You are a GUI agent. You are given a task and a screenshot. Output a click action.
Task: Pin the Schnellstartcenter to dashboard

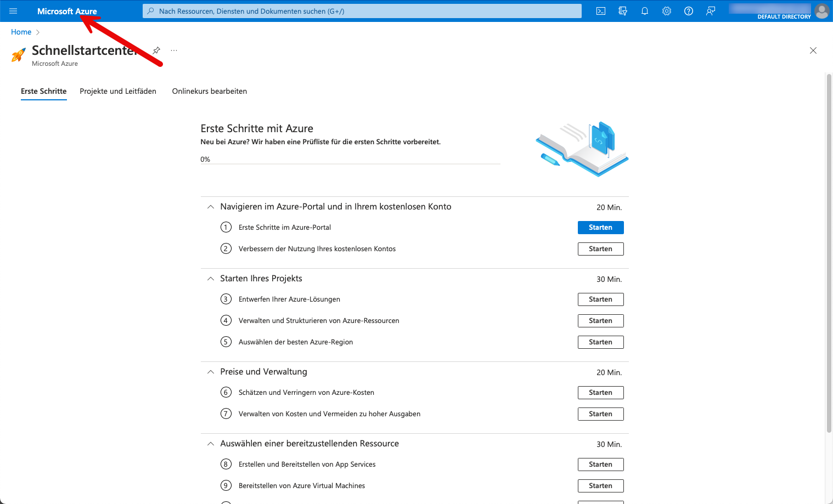(x=156, y=50)
